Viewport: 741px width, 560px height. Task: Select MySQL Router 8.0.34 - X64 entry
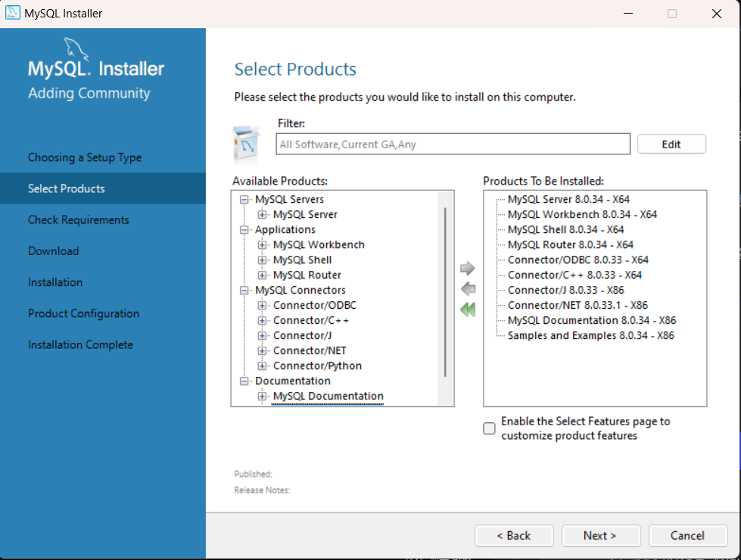tap(571, 244)
